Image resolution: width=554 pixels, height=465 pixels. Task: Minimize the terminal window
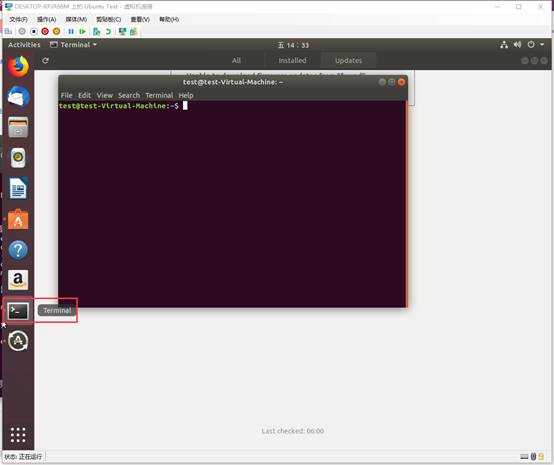pos(382,82)
